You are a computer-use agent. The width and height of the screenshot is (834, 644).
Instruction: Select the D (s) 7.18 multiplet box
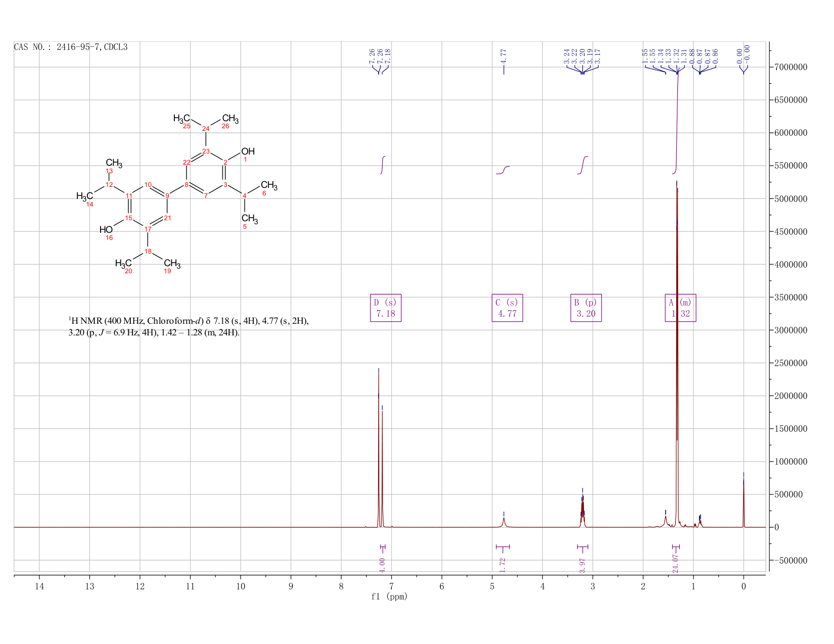pyautogui.click(x=386, y=308)
